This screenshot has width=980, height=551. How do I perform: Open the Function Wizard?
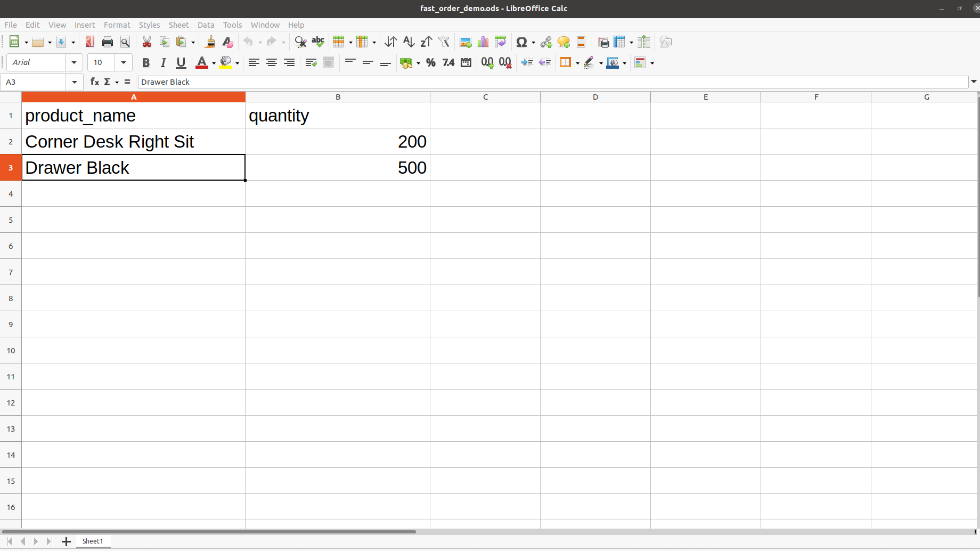click(95, 82)
